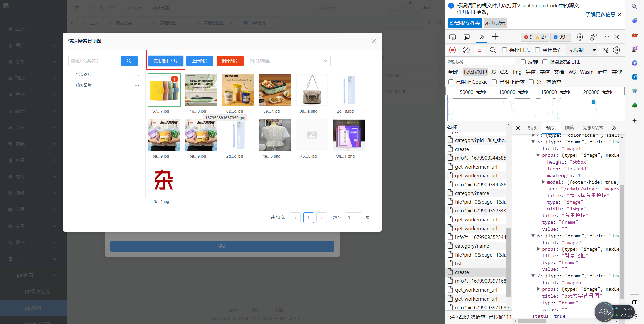Image resolution: width=644 pixels, height=324 pixels.
Task: Close the 请选择背景顶图 dialog
Action: [374, 41]
